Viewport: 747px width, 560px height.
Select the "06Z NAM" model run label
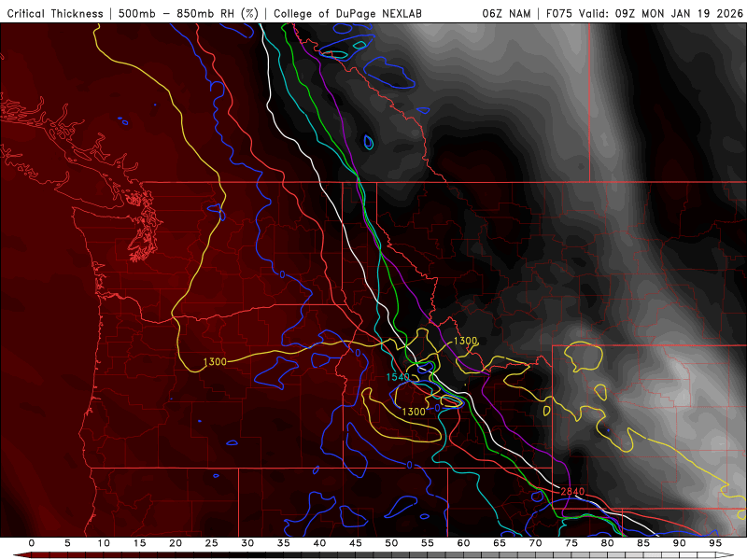[506, 13]
